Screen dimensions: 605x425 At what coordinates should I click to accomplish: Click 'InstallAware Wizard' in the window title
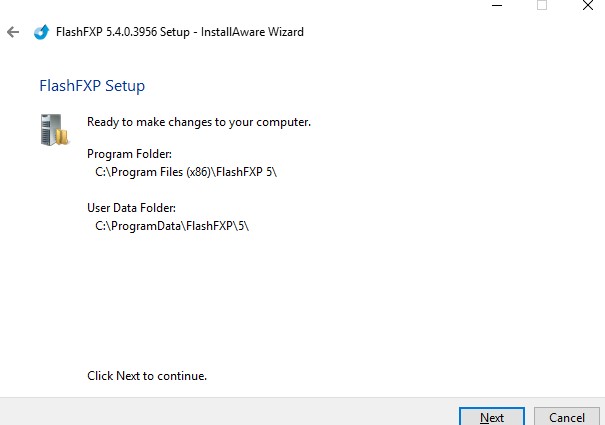[x=252, y=32]
